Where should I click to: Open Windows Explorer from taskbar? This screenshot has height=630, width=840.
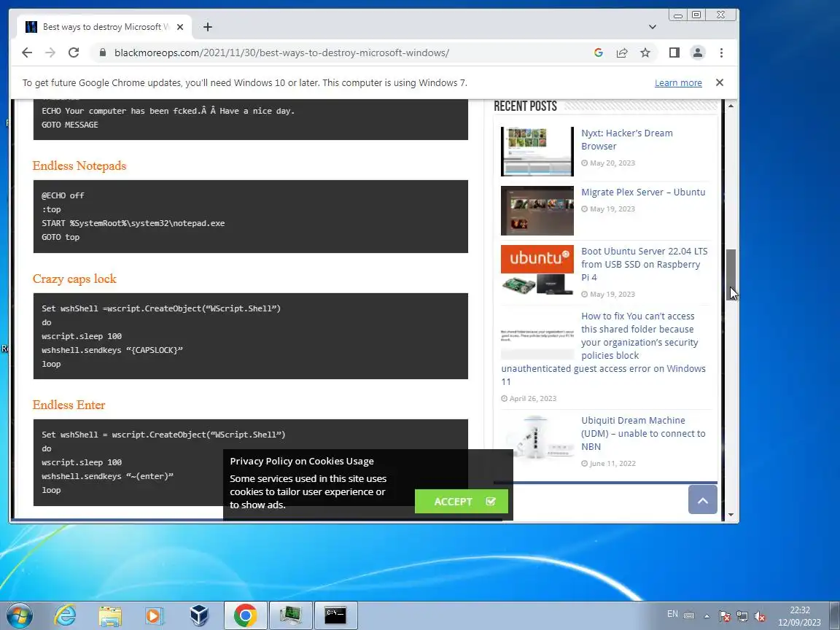click(110, 615)
